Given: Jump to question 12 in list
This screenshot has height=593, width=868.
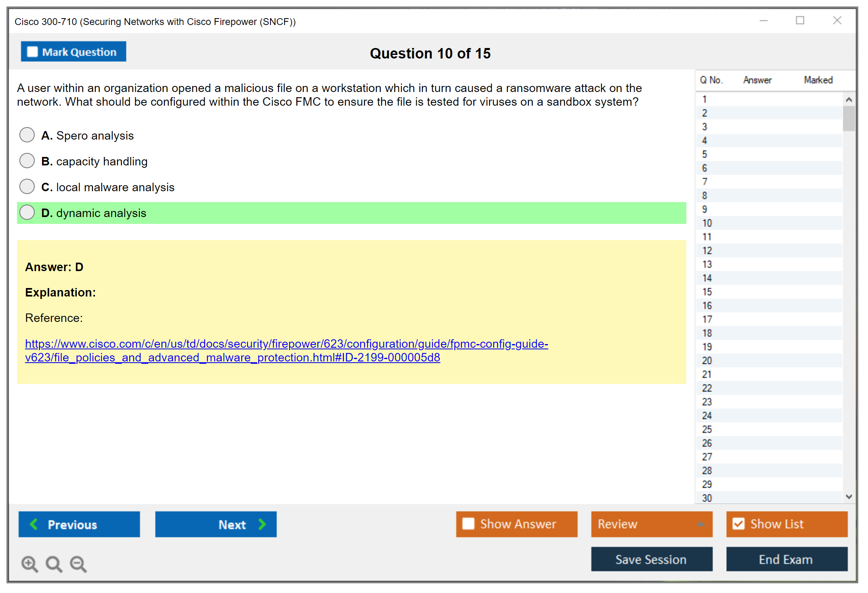Looking at the screenshot, I should [x=707, y=251].
